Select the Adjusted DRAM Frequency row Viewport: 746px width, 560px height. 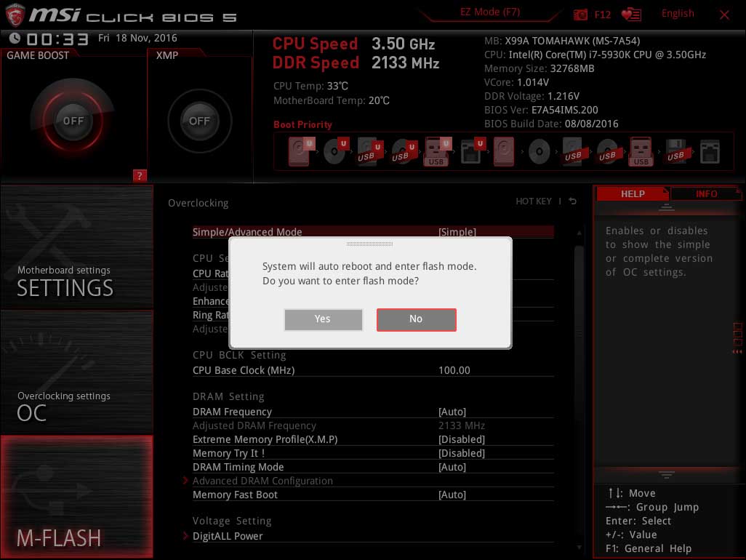pos(373,425)
